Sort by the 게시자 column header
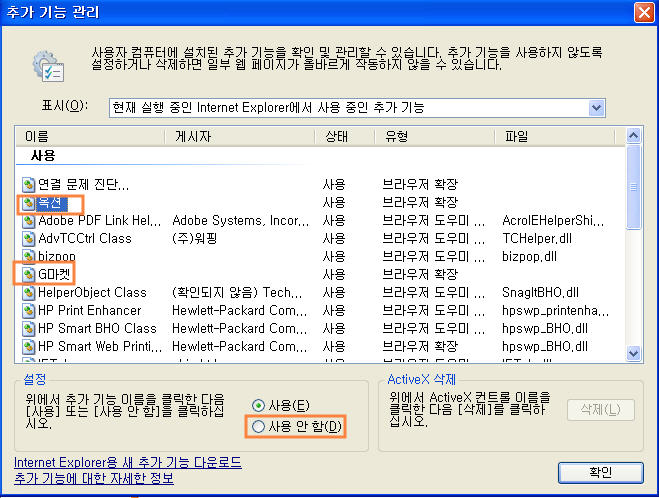The image size is (659, 498). (239, 137)
